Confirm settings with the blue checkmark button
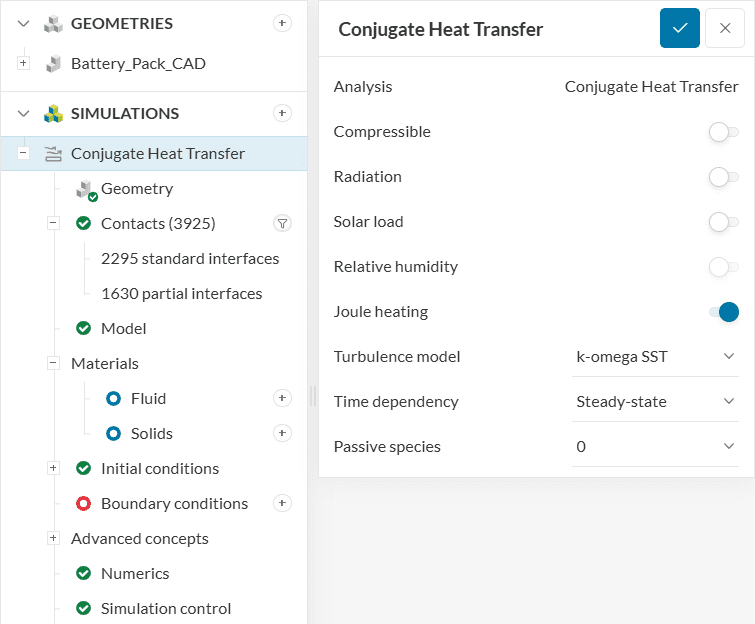This screenshot has width=755, height=624. (x=680, y=29)
